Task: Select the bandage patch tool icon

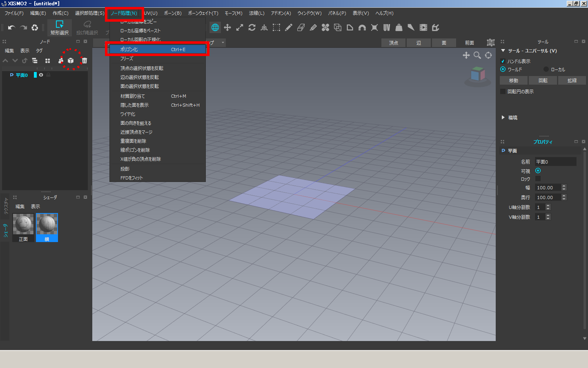Action: tap(325, 27)
